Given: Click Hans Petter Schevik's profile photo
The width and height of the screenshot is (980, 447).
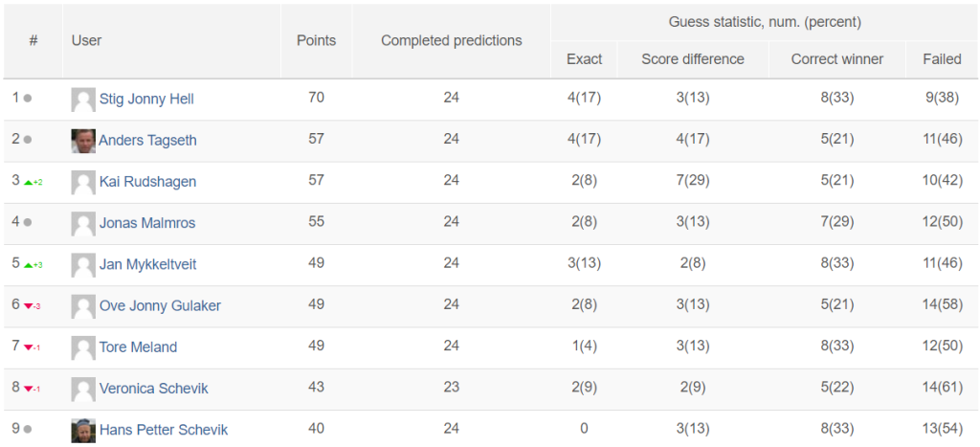Looking at the screenshot, I should point(83,430).
